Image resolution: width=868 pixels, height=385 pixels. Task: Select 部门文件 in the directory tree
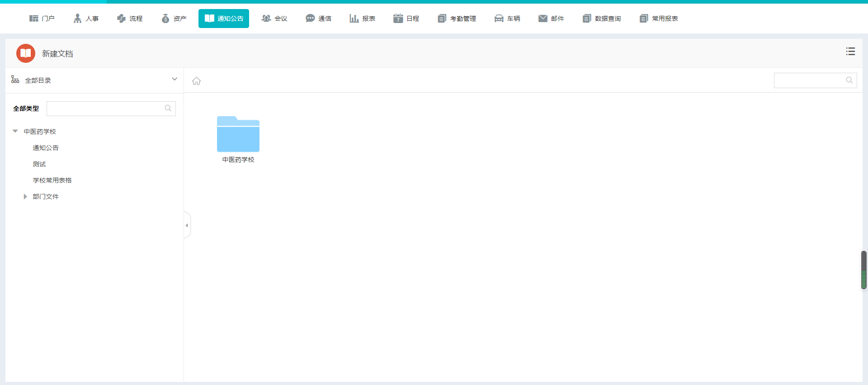[x=46, y=197]
